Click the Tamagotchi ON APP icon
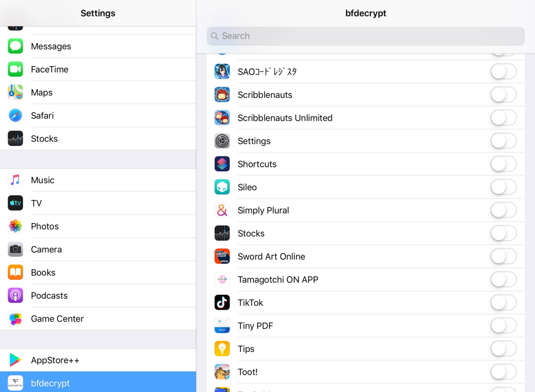Screen dimensions: 535x392 pyautogui.click(x=222, y=279)
